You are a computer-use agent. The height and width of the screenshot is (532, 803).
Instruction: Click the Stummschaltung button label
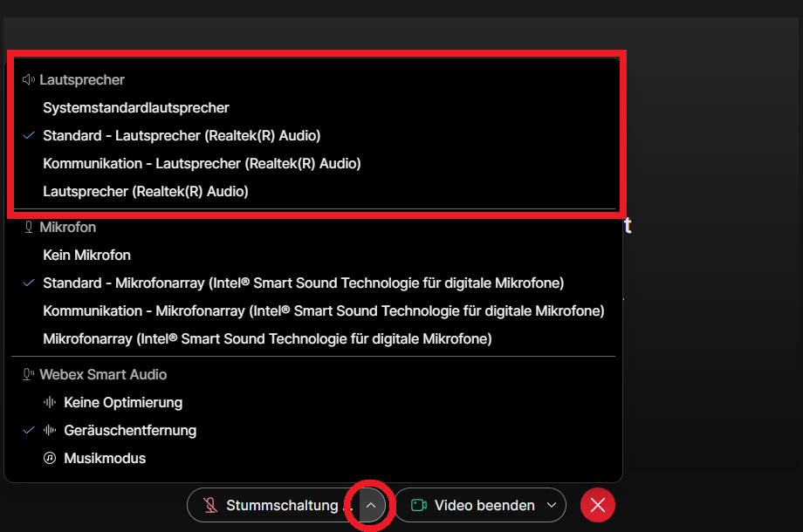[281, 505]
